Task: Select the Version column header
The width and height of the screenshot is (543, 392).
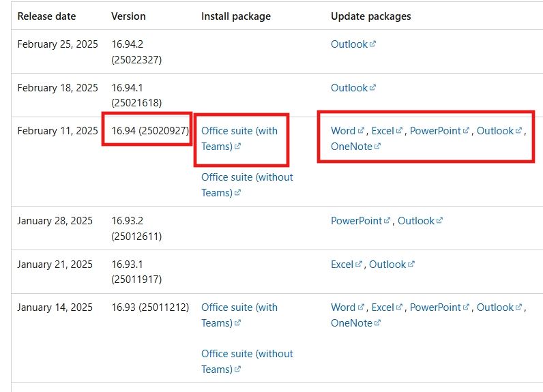Action: 128,16
